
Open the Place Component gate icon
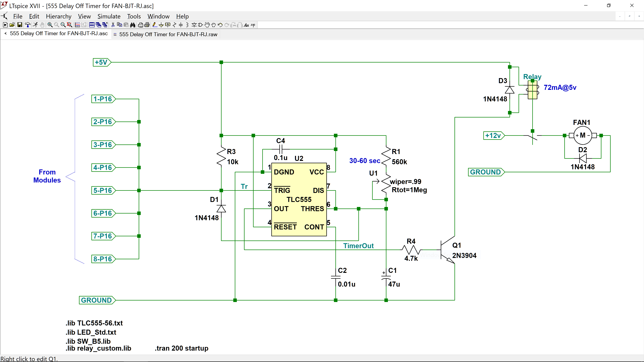[200, 25]
